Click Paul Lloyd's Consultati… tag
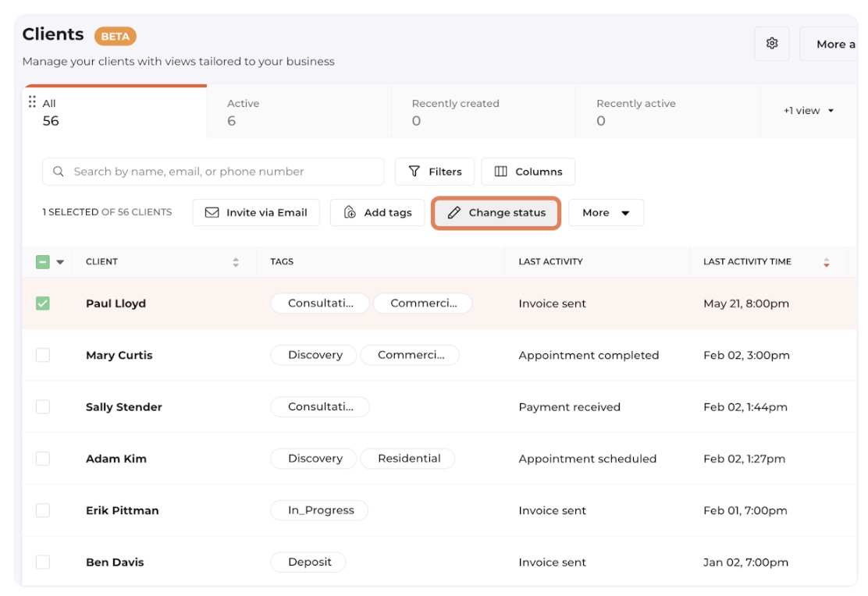The image size is (868, 596). (x=320, y=303)
